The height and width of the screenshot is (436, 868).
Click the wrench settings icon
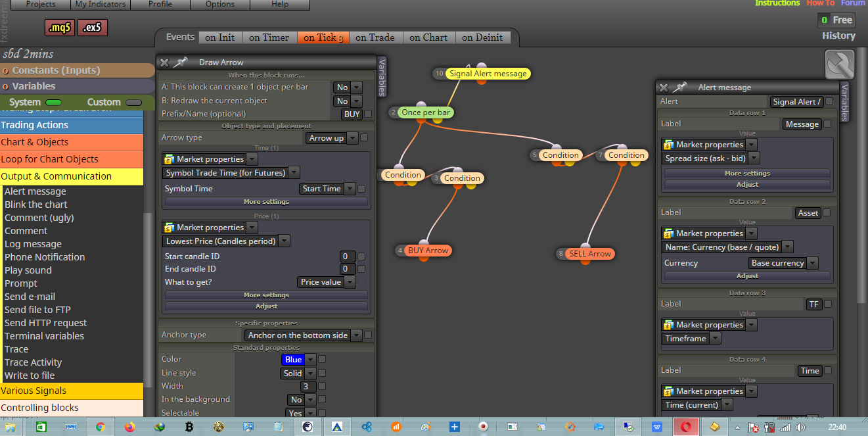839,65
